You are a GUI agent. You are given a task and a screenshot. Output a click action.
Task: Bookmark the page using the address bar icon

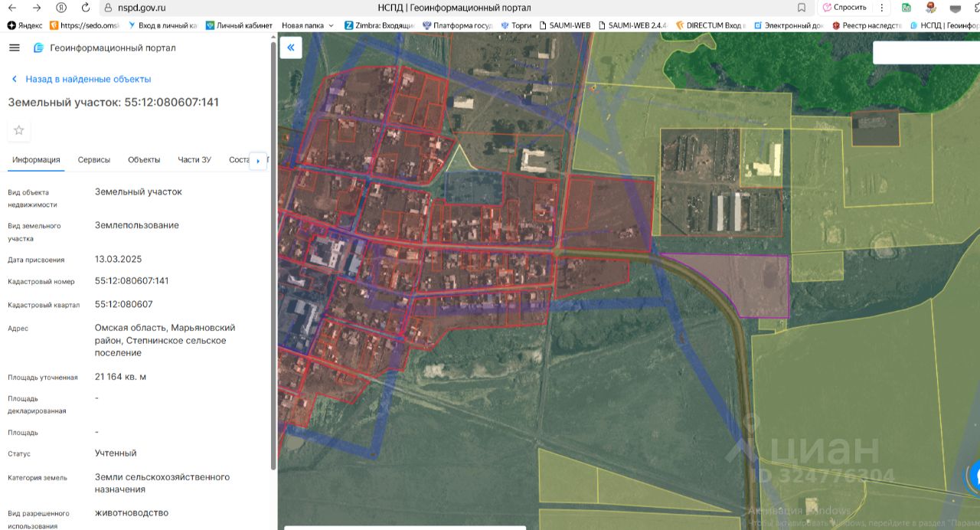tap(801, 8)
